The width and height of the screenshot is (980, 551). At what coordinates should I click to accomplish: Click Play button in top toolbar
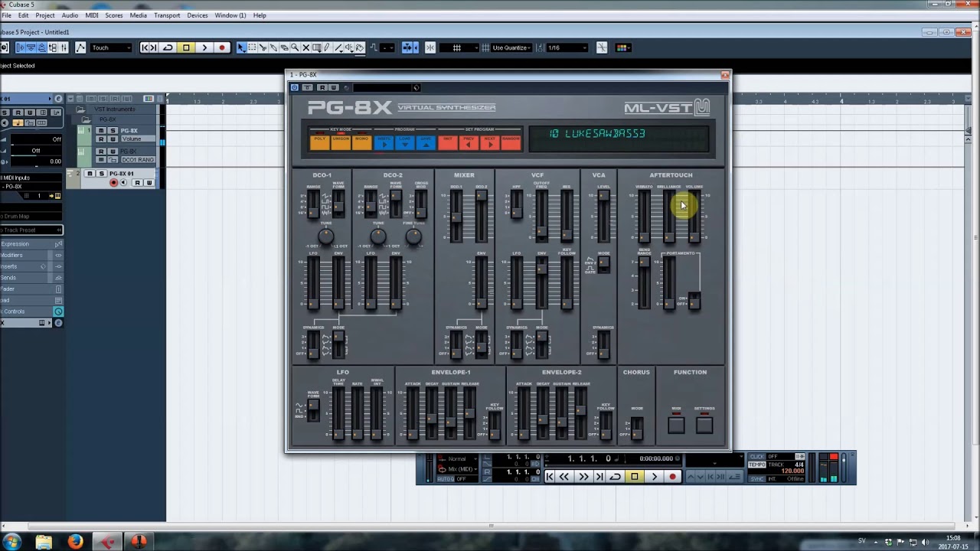(204, 47)
